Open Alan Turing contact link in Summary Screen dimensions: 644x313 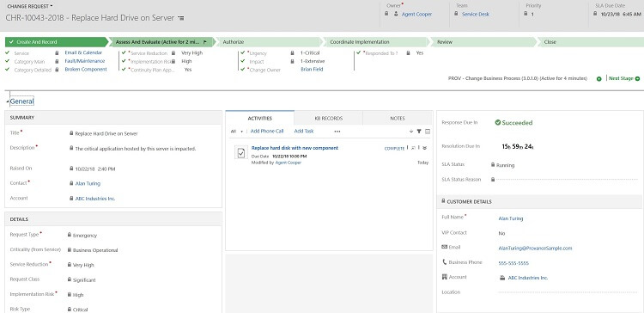[88, 183]
